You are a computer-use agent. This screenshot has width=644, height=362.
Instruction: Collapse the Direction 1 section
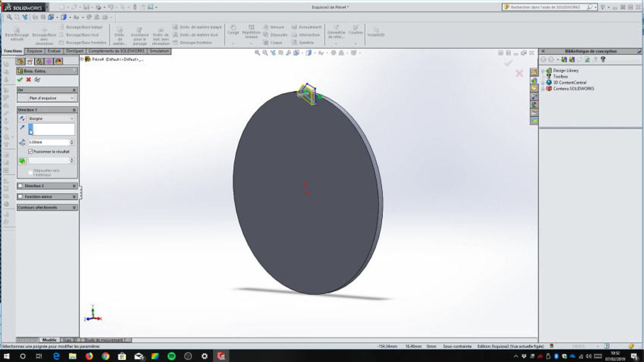(x=74, y=110)
